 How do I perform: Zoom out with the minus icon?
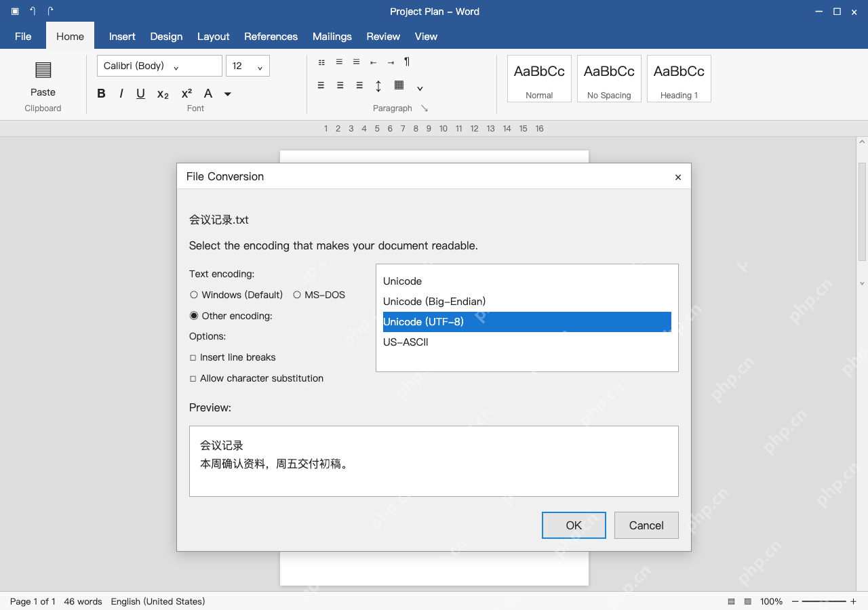point(795,601)
